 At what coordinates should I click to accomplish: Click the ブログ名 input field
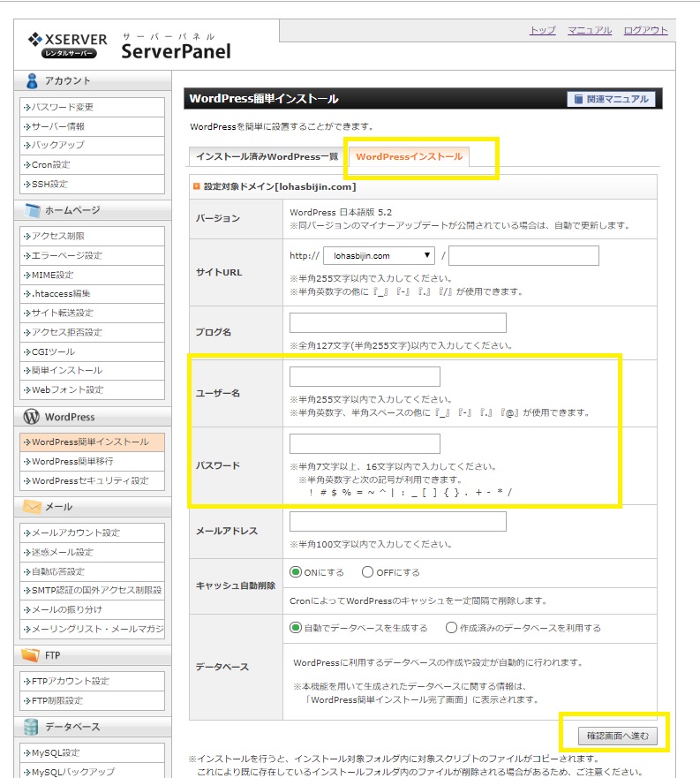[398, 322]
